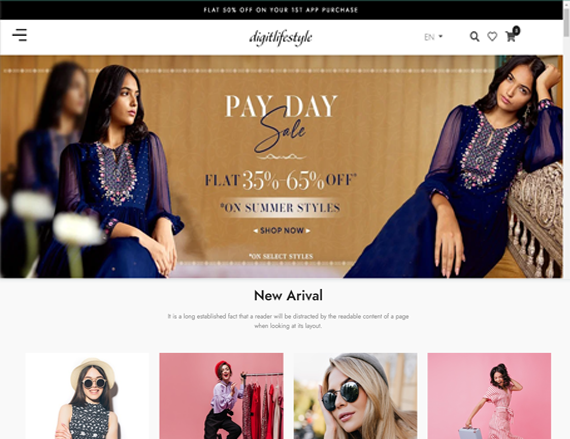This screenshot has height=439, width=570.
Task: Open the shopping cart icon
Action: 510,37
